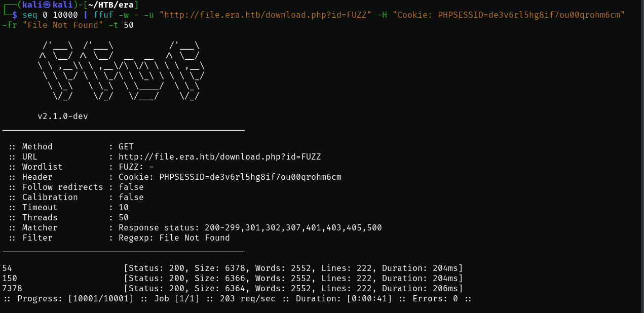Click the dollar sign prompt symbol
Viewport: 644px width, 313px height.
pos(15,15)
